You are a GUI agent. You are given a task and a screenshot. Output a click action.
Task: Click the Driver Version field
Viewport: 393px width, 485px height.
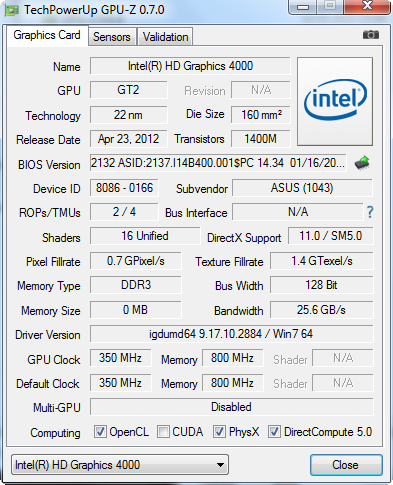[231, 334]
